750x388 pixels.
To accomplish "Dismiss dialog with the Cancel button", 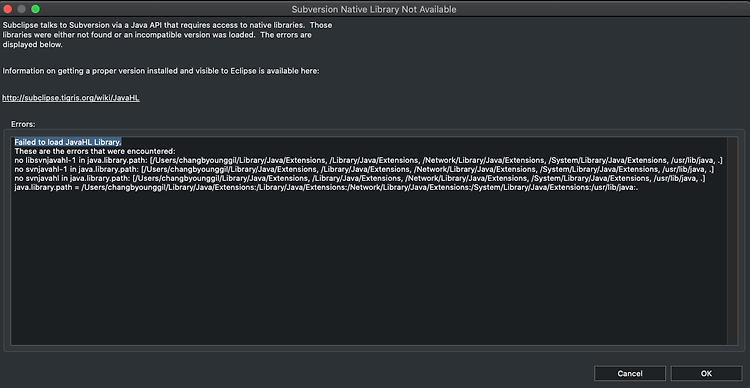I will click(x=630, y=374).
